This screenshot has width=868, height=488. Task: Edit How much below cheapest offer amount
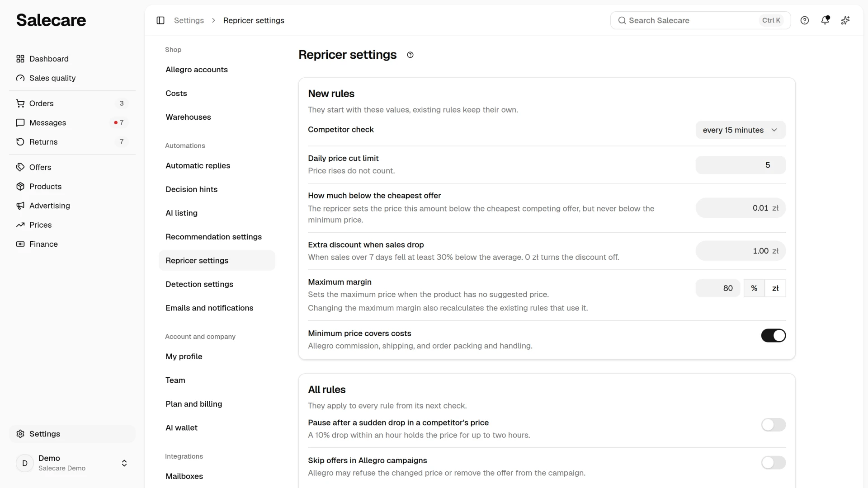coord(741,208)
